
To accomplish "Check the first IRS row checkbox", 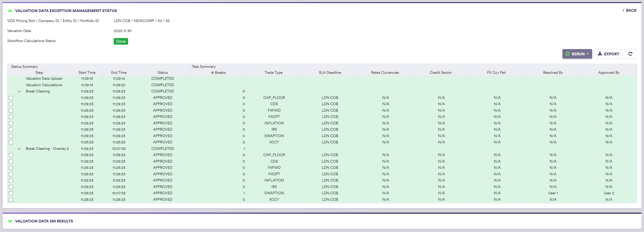I will click(x=11, y=130).
